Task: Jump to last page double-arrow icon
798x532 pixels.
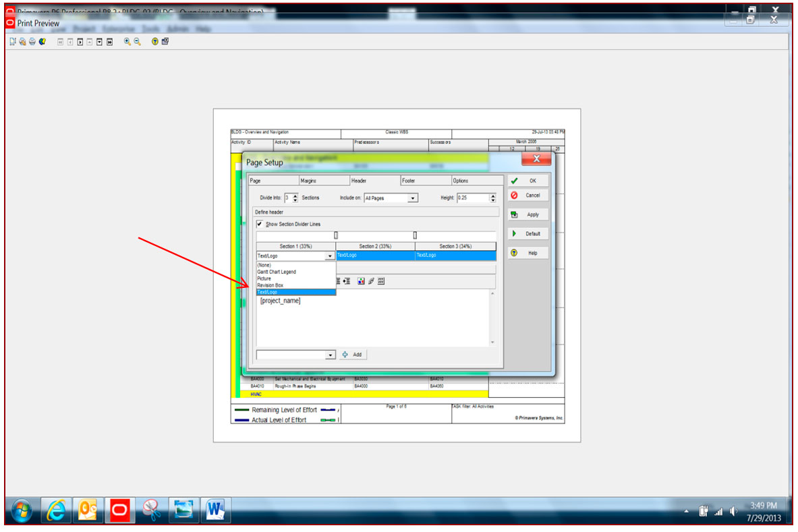Action: point(109,42)
